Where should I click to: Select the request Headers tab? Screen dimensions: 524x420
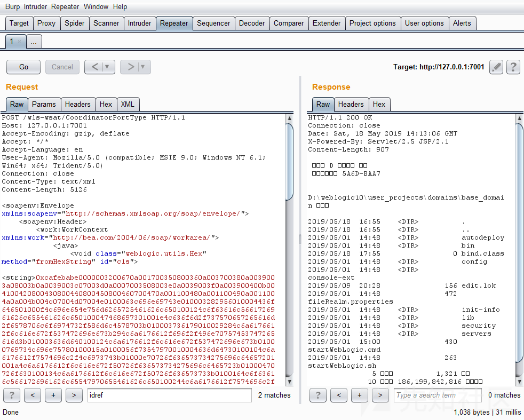point(77,104)
